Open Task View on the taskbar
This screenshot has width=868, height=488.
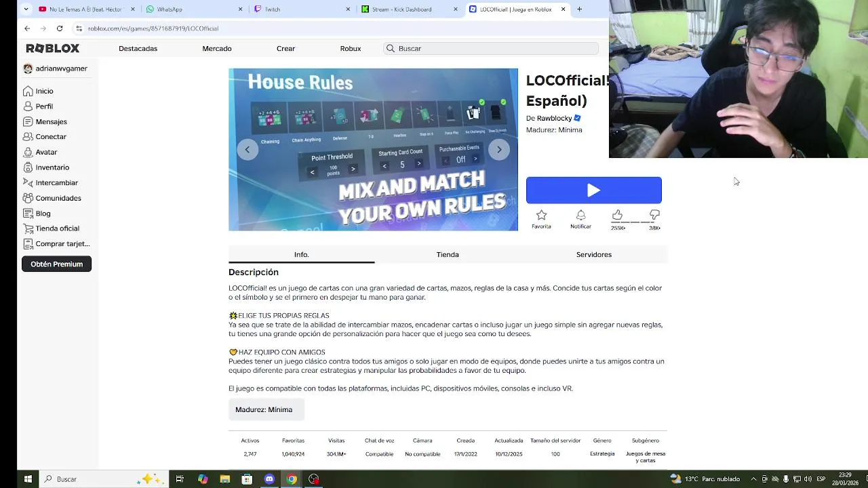pos(180,479)
